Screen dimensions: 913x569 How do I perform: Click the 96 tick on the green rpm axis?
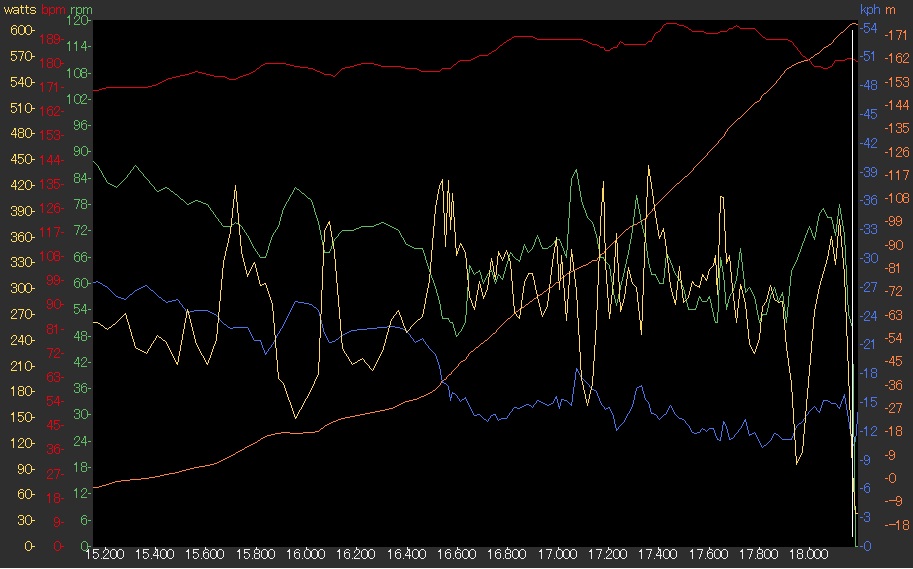pyautogui.click(x=82, y=125)
